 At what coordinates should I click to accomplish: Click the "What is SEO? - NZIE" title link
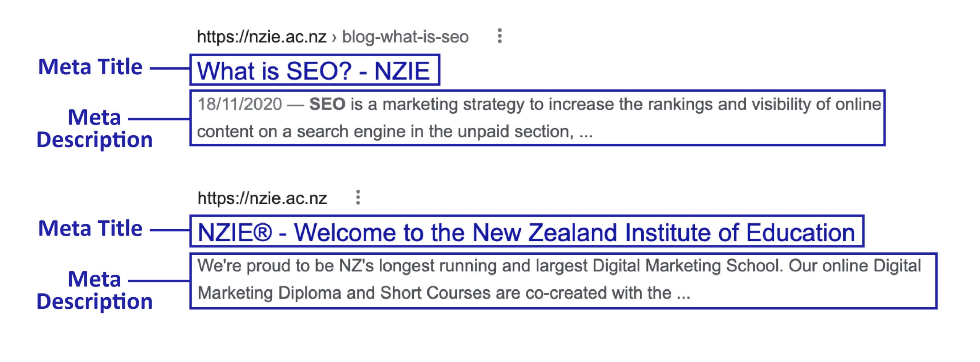click(313, 71)
